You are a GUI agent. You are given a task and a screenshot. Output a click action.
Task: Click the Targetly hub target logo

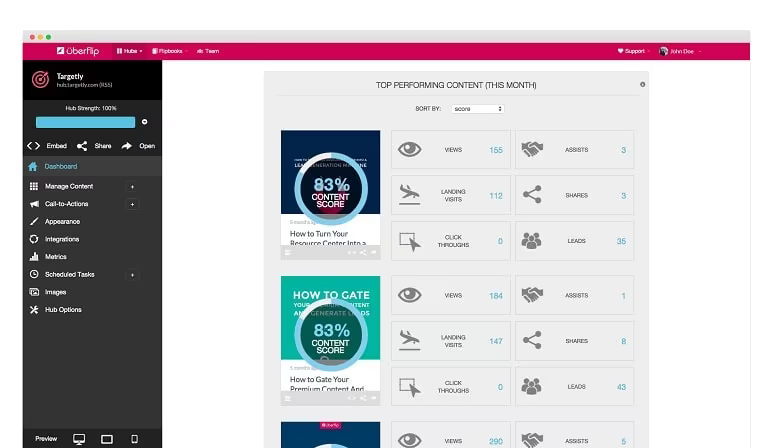coord(41,80)
